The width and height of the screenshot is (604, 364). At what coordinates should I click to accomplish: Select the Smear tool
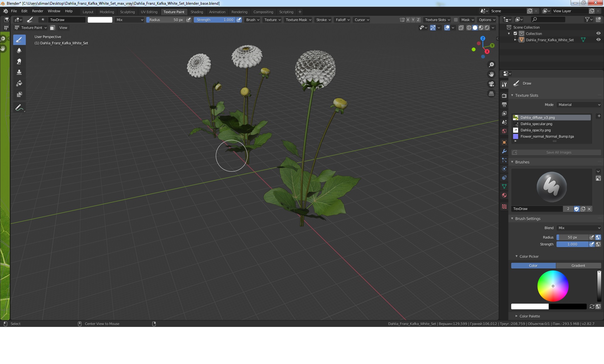[x=19, y=61]
